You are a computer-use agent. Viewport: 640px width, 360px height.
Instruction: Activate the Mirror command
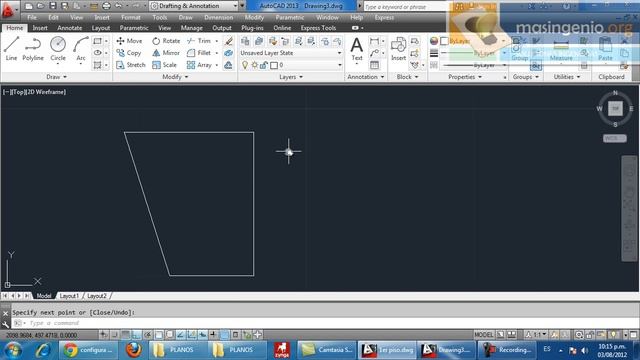pos(166,53)
